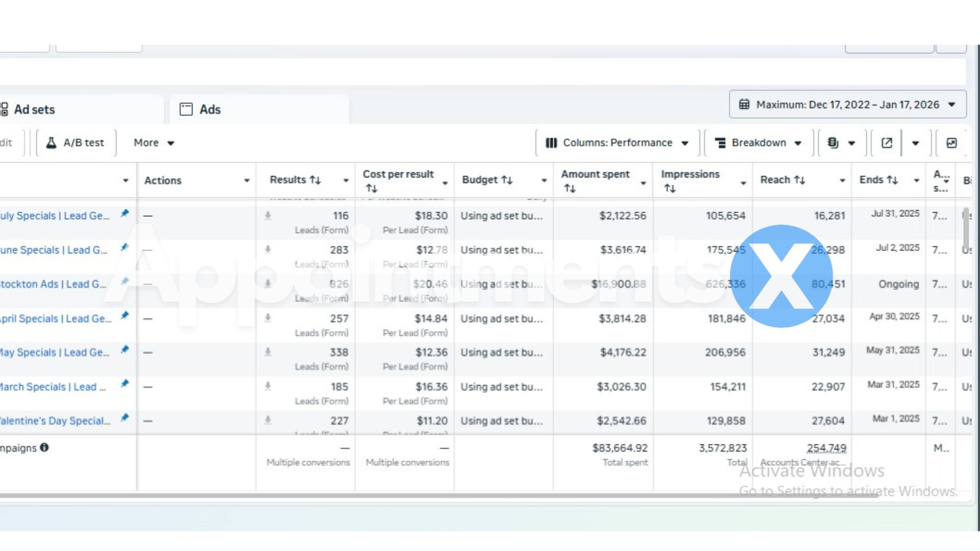
Task: Click the info icon next to Campaigns total
Action: click(44, 447)
